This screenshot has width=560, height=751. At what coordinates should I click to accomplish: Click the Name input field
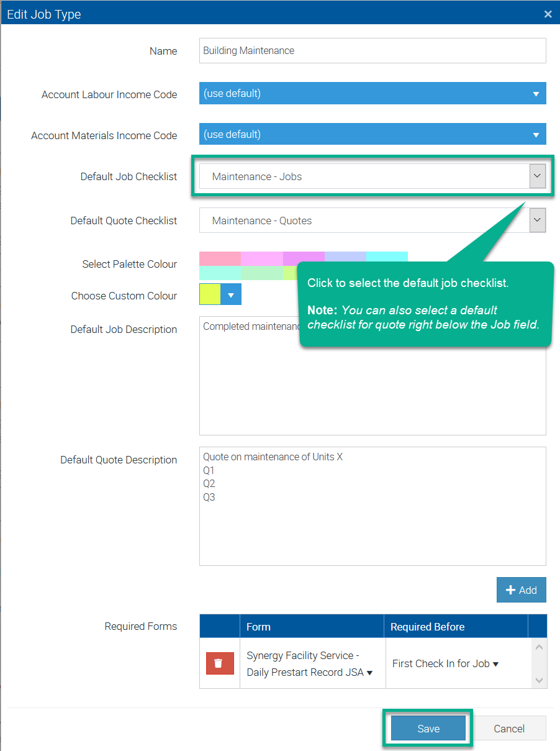coord(373,51)
